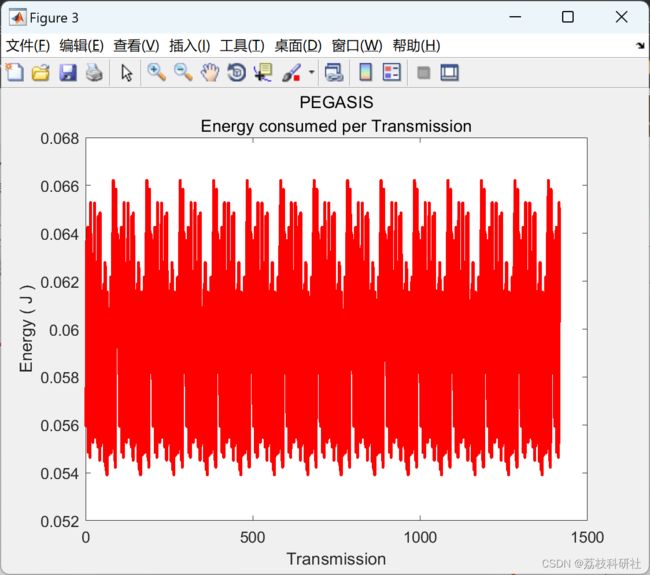Open the 文件(F) menu
The height and width of the screenshot is (575, 650).
click(28, 46)
